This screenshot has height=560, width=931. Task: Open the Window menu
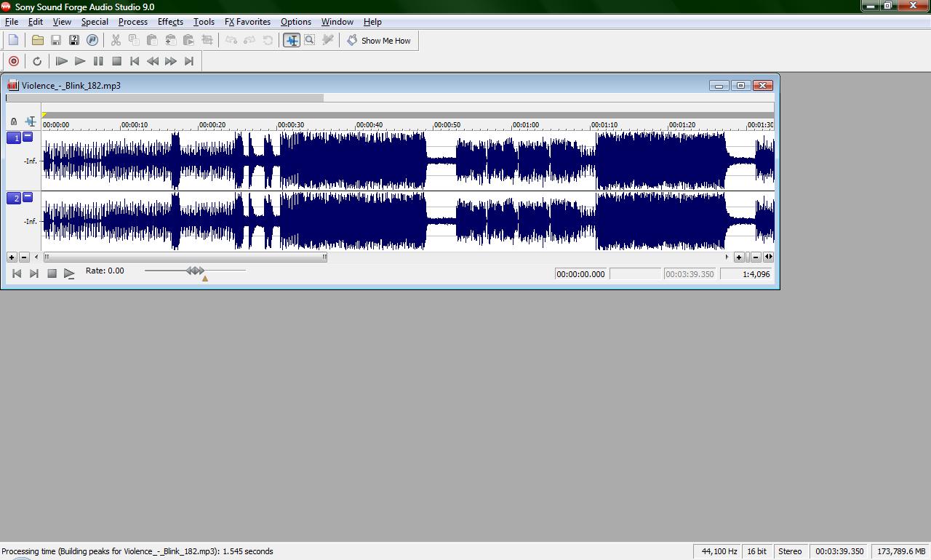coord(337,22)
